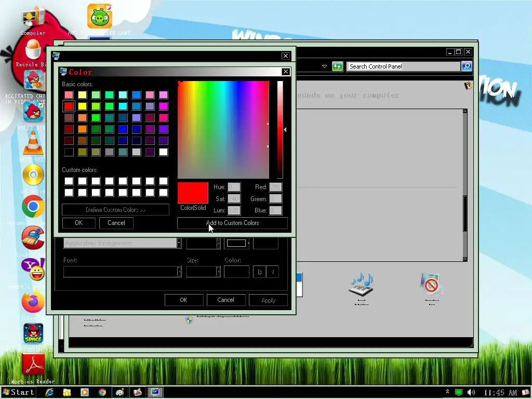Viewport: 532px width, 399px height.
Task: Open the red prohibited-sign Control Panel icon
Action: tap(431, 284)
